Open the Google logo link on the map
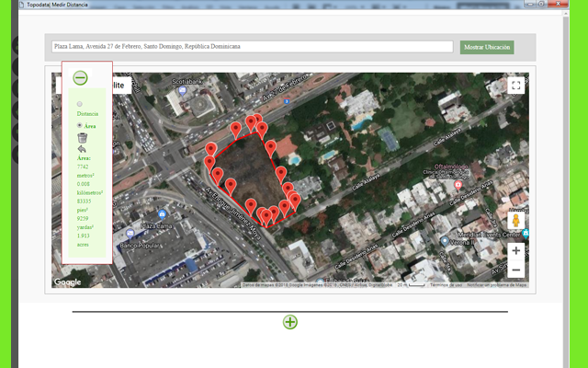The height and width of the screenshot is (368, 588). [67, 282]
